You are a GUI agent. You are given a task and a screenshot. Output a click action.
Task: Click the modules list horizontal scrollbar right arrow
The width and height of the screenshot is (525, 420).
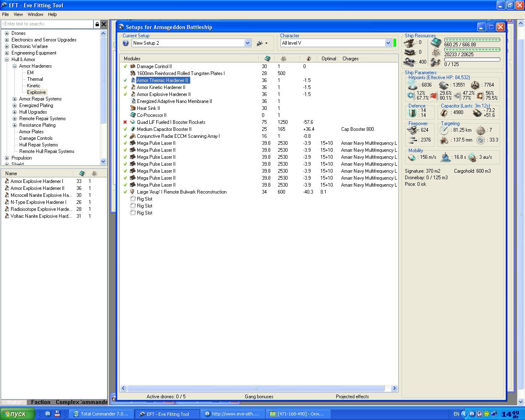coord(394,388)
